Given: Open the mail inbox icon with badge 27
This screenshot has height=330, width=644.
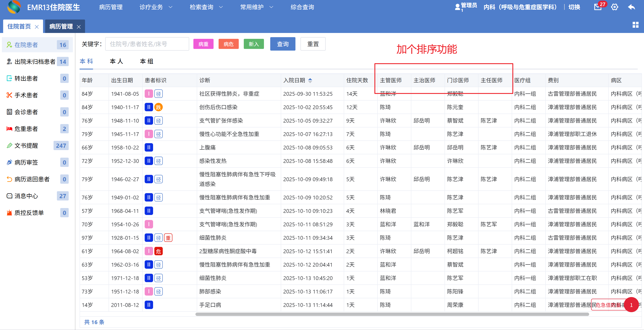Looking at the screenshot, I should tap(598, 7).
